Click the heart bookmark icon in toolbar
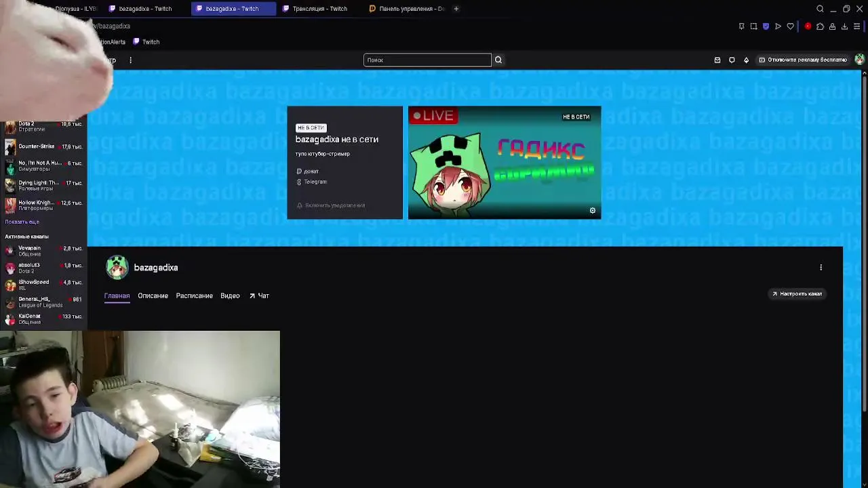This screenshot has height=488, width=868. [x=790, y=26]
